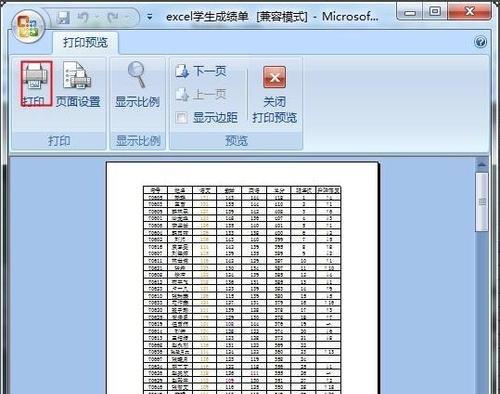
Task: Open 页面设置 page setup
Action: click(x=78, y=84)
